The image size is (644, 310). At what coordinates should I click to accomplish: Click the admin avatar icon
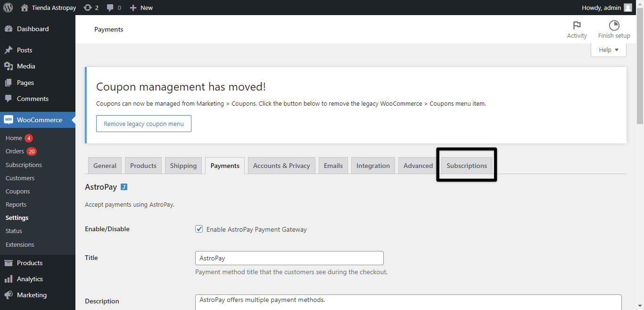[x=628, y=8]
